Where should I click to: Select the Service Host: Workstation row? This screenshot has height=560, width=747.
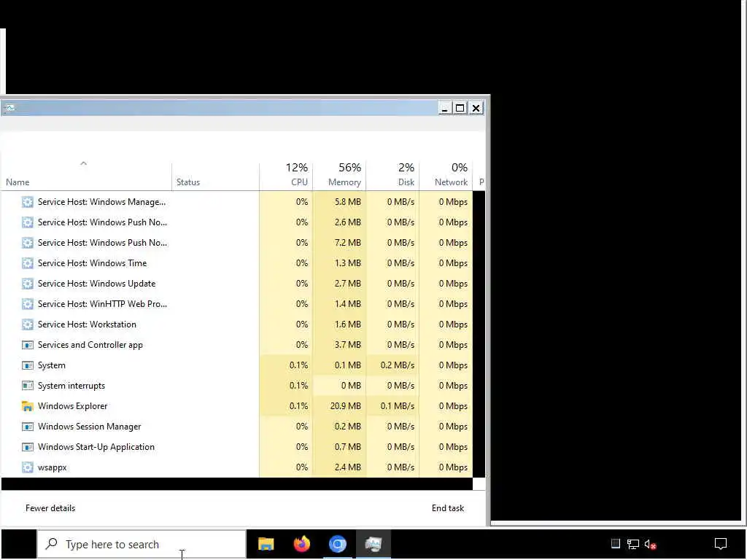click(x=237, y=324)
